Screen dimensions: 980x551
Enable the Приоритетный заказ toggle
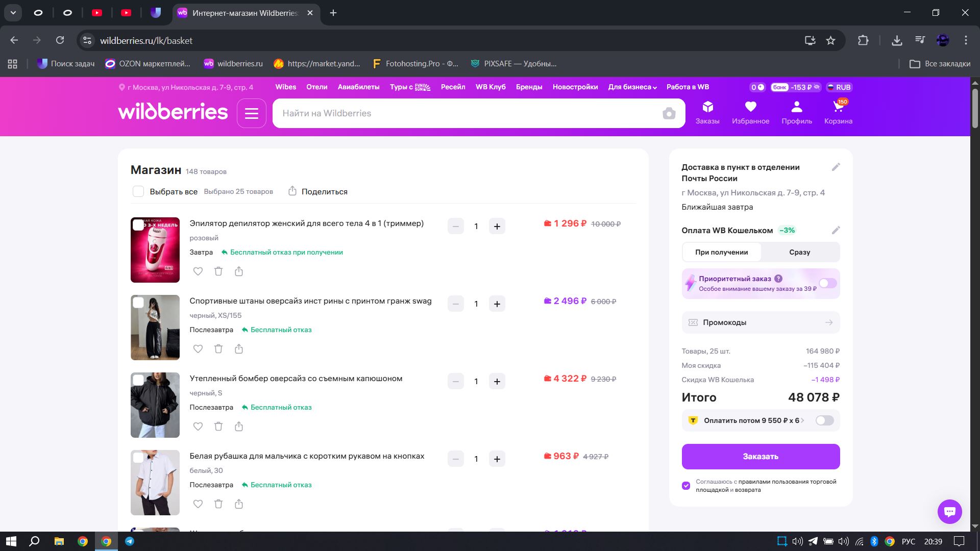click(x=827, y=283)
